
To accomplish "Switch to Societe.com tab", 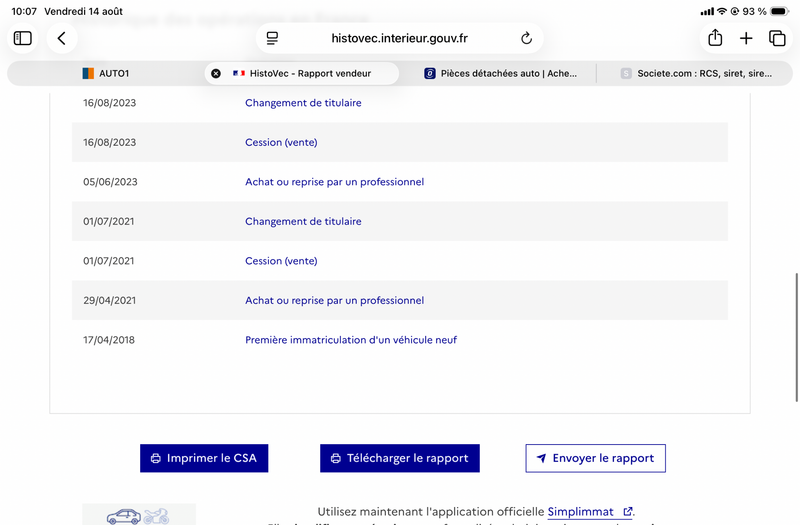I will 695,73.
